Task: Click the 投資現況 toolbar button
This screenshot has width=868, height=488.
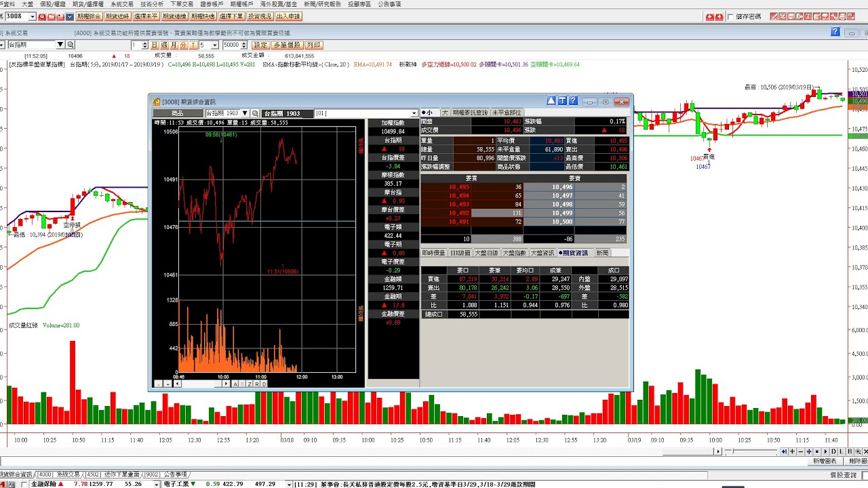Action: [260, 16]
